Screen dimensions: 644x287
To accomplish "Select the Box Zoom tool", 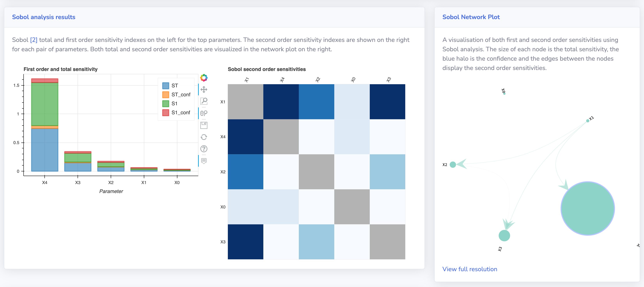I will coord(204,101).
